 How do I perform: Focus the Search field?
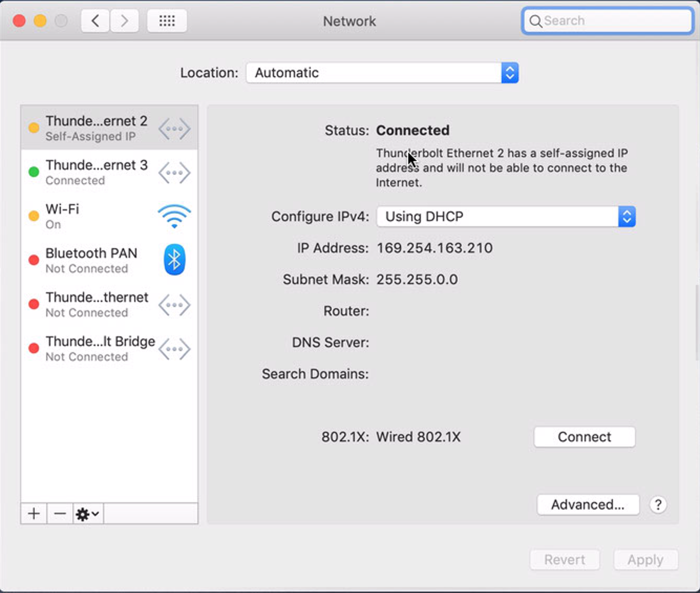tap(608, 21)
